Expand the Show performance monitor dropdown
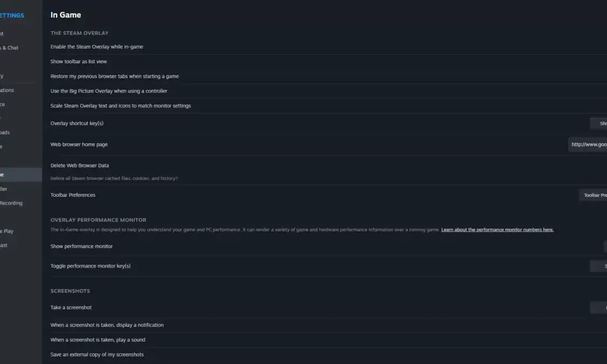 [x=605, y=246]
